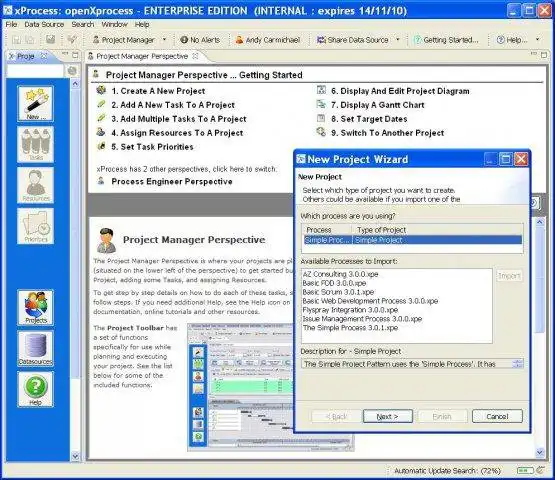555x480 pixels.
Task: Click the Switch To Another Project icon
Action: (x=321, y=132)
